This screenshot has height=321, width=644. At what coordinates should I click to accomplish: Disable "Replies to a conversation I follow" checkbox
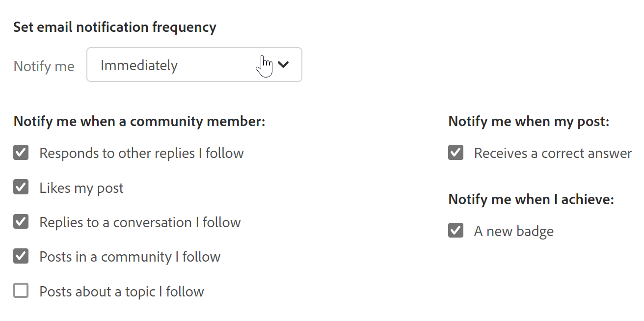[21, 222]
